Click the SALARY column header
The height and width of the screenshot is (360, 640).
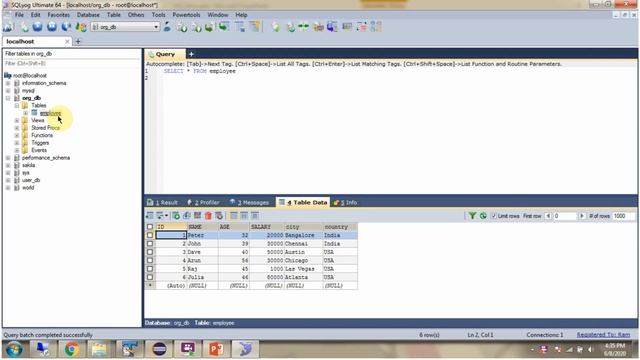(x=267, y=227)
